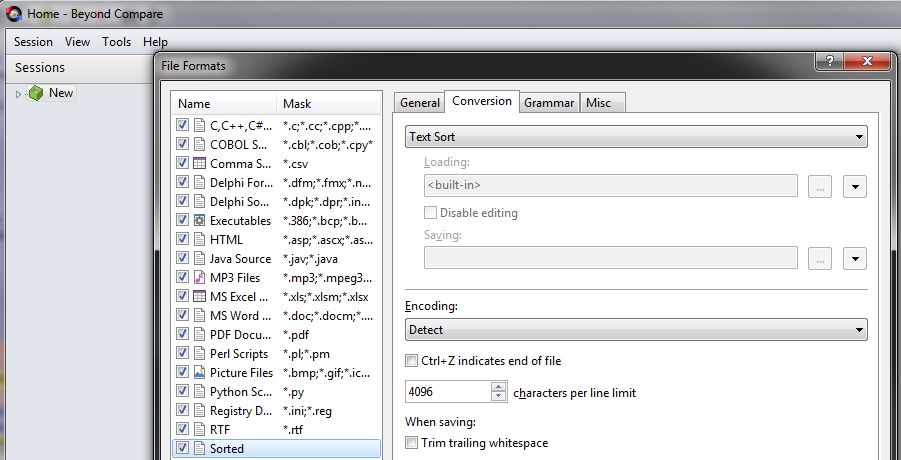This screenshot has width=901, height=460.
Task: Open the Text Sort conversion dropdown
Action: tap(635, 137)
